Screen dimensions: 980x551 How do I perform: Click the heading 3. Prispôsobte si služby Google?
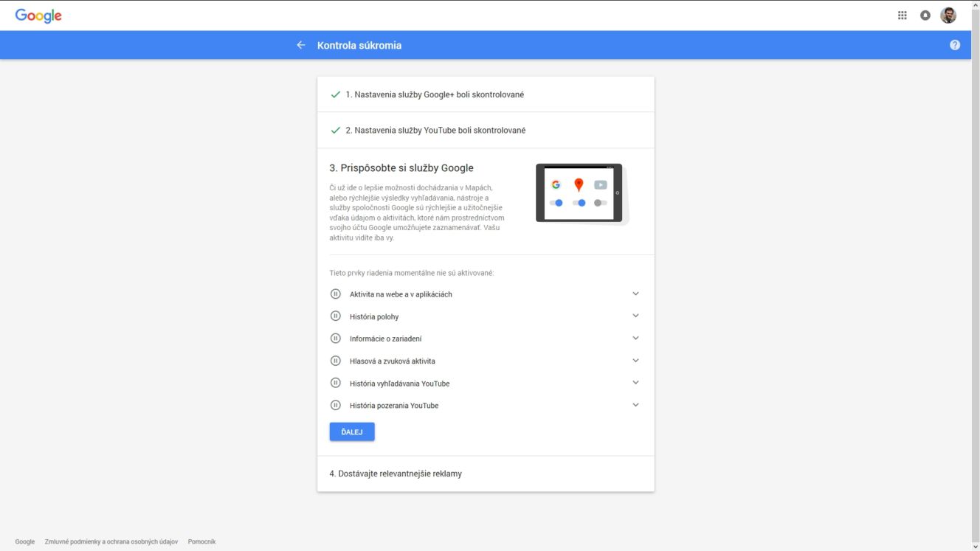click(401, 168)
